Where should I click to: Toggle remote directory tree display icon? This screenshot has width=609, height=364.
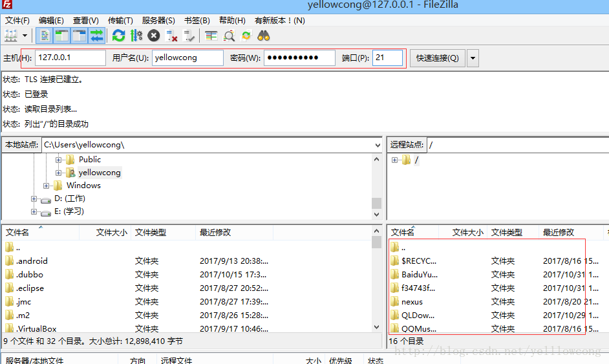tap(79, 36)
